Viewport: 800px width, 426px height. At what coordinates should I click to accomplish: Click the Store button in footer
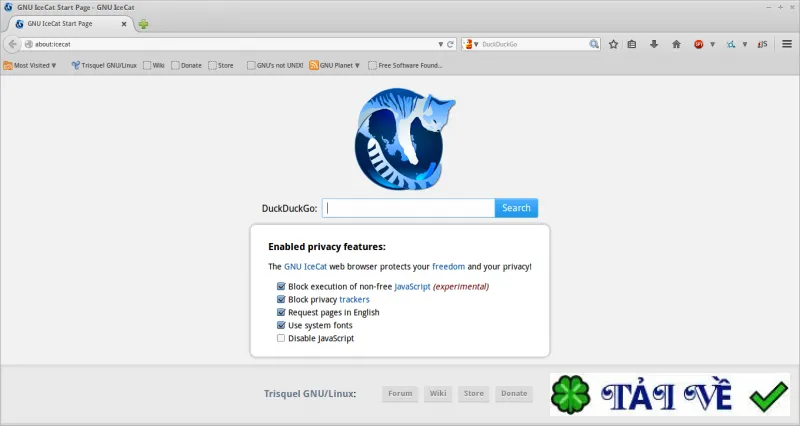tap(473, 393)
